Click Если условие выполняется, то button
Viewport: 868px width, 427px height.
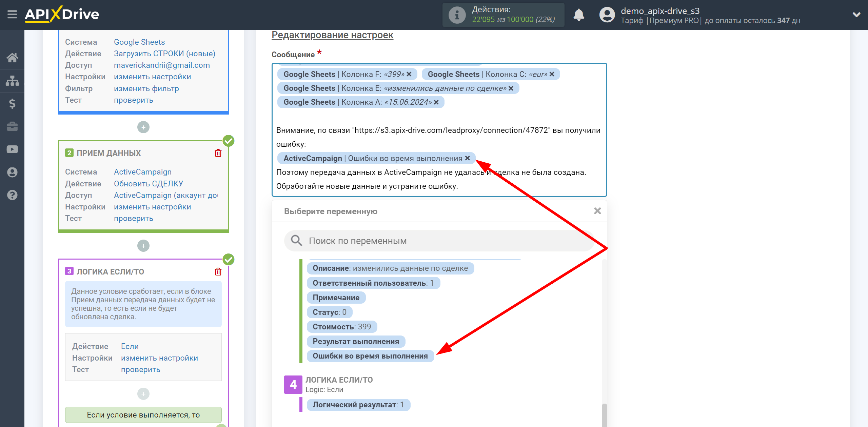[143, 415]
